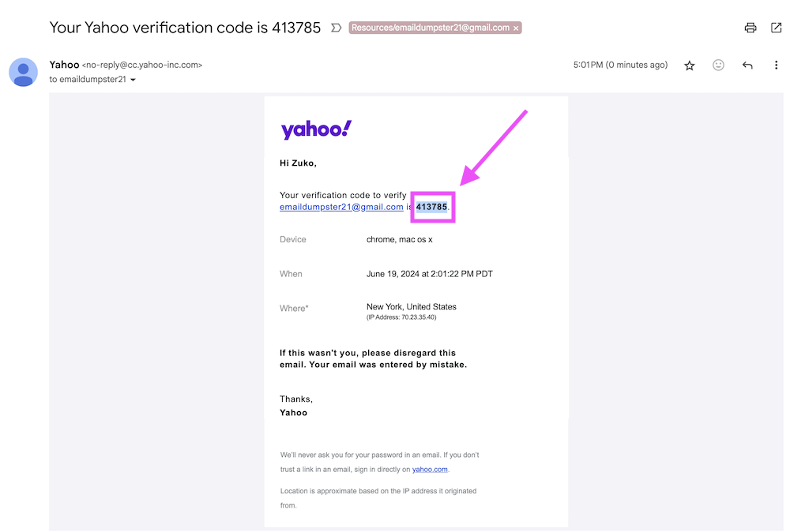Open the emaildumpster21@gmail.com link
Viewport: 790px width, 532px height.
pyautogui.click(x=341, y=207)
